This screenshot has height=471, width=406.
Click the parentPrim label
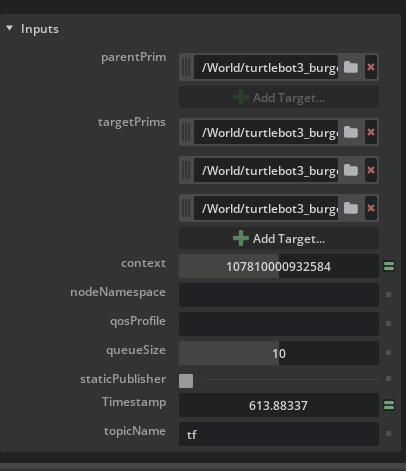tap(133, 58)
